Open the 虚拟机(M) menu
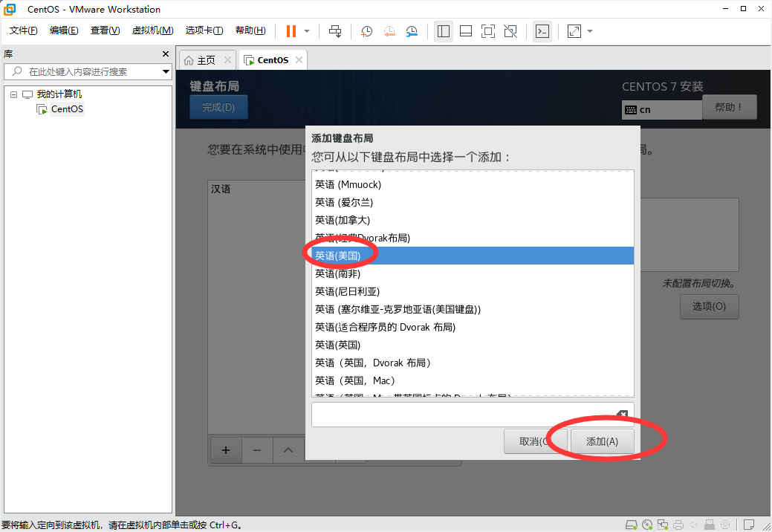Viewport: 772px width, 532px height. click(x=152, y=30)
